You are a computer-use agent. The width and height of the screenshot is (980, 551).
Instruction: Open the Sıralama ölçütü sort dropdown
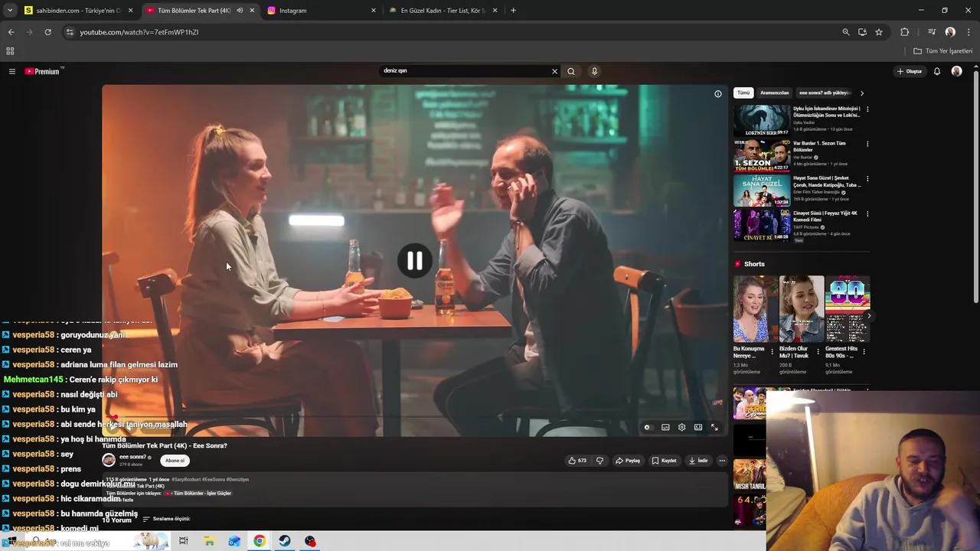166,519
